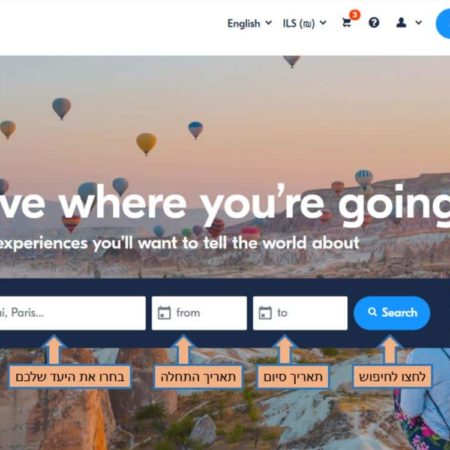Focus the destination input with Paris placeholder

coord(73,313)
